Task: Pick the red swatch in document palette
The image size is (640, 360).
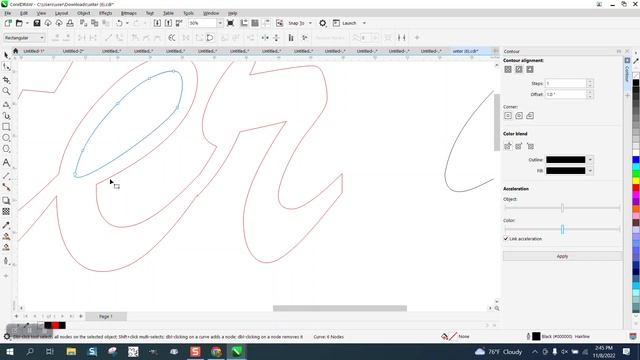Action: pos(55,325)
